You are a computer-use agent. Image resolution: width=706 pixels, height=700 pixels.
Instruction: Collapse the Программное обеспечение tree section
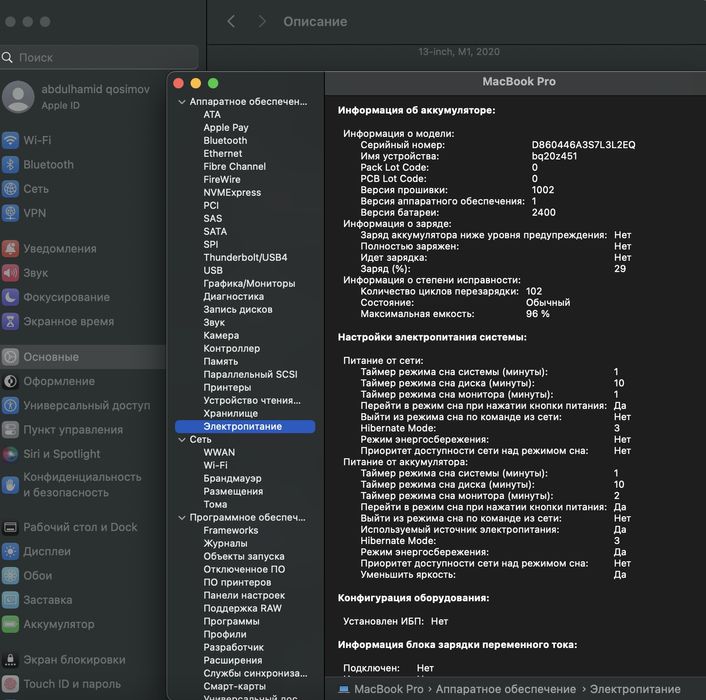pyautogui.click(x=181, y=518)
